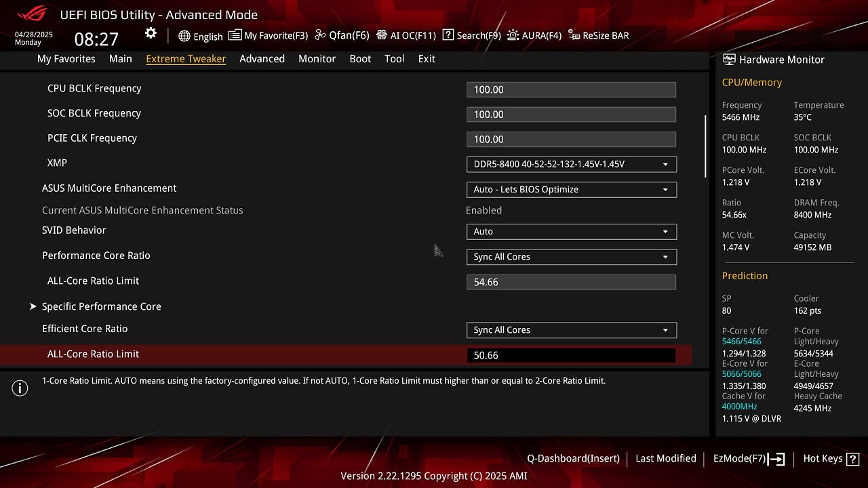
Task: Click the 1.474 V MC voltage
Action: (x=736, y=247)
